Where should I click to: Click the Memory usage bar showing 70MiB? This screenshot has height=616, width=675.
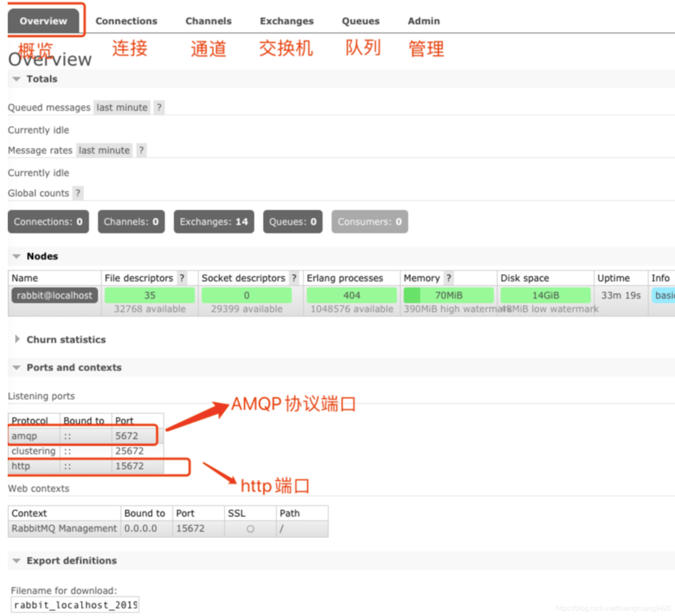449,295
